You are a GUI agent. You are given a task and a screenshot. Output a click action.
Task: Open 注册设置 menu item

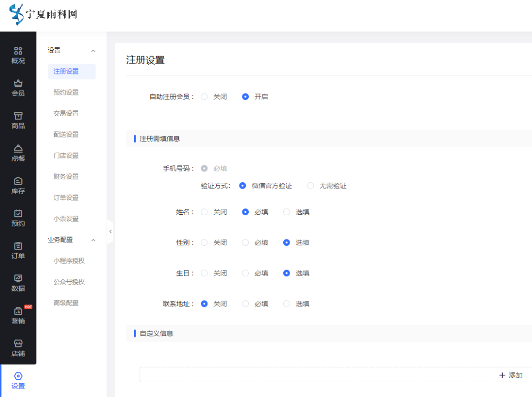[x=71, y=71]
